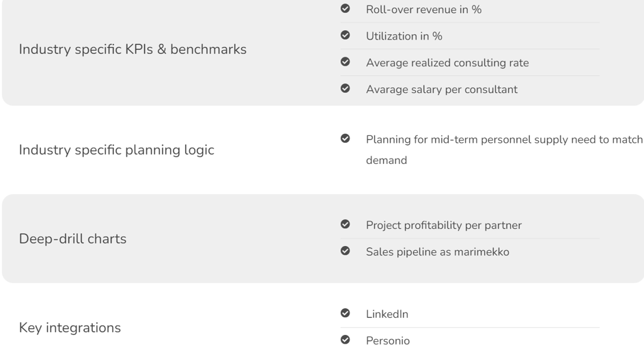The image size is (644, 354).
Task: Click the Roll-over revenue in % text
Action: 423,10
